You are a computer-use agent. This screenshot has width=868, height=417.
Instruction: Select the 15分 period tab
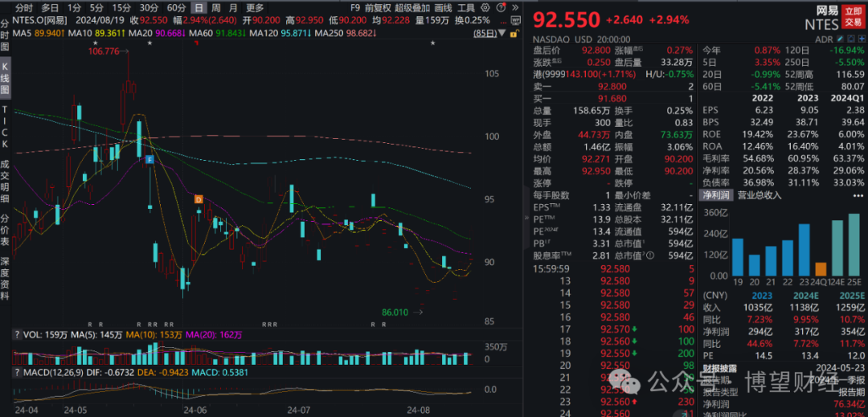(x=121, y=8)
